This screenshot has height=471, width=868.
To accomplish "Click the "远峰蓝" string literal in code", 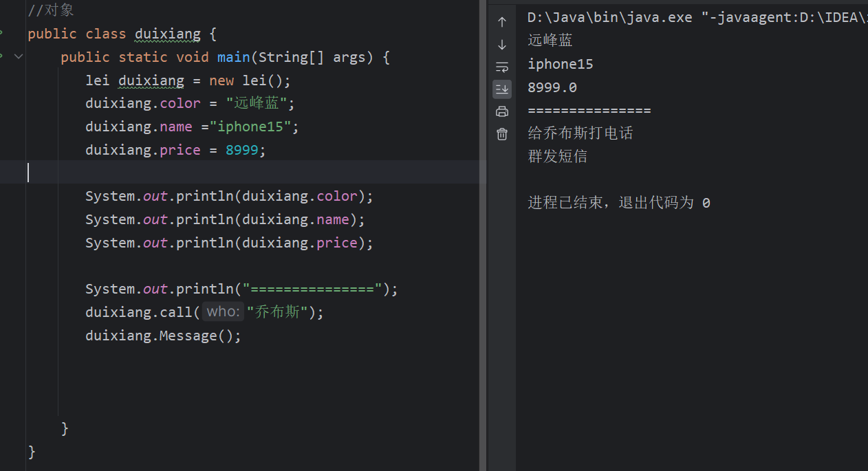I will [256, 104].
